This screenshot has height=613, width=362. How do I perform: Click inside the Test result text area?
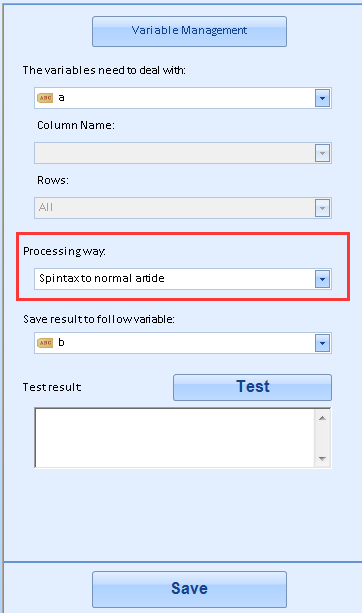click(x=174, y=437)
